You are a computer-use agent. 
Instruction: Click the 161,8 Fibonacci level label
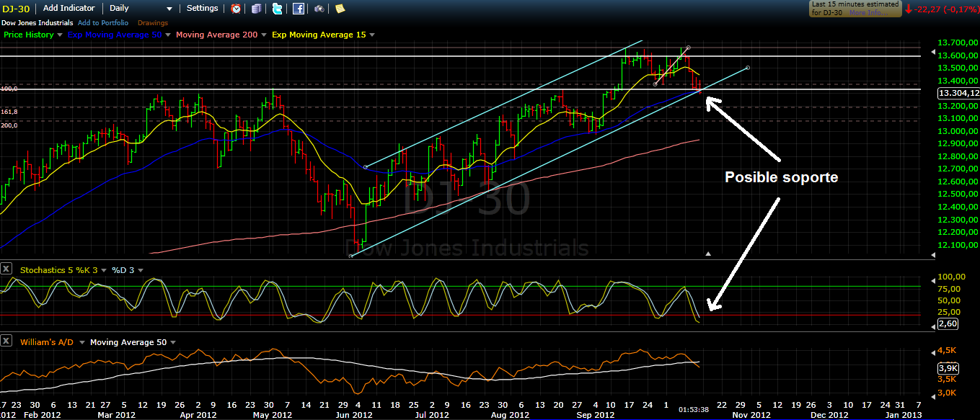9,112
